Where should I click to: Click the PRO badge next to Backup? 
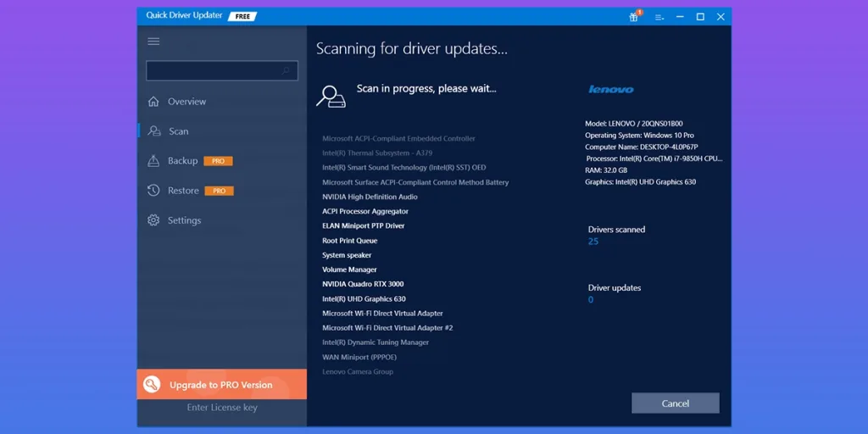[x=218, y=161]
